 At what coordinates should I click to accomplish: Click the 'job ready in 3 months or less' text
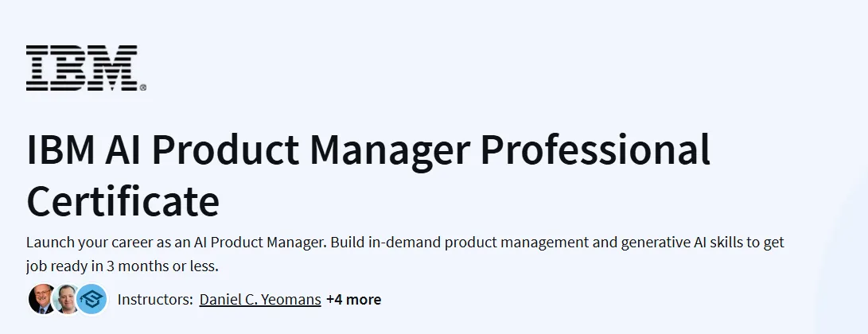[123, 266]
